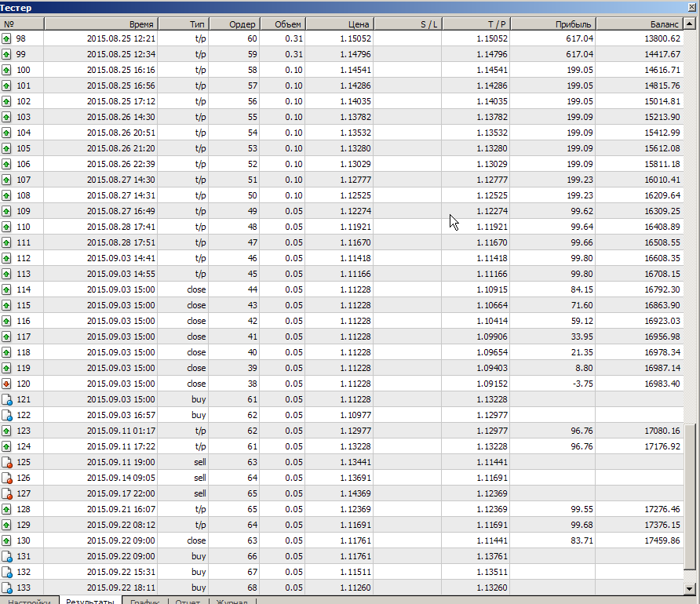Screen dimensions: 700x604
Task: Click the sell order document icon of row 127
Action: (x=7, y=494)
